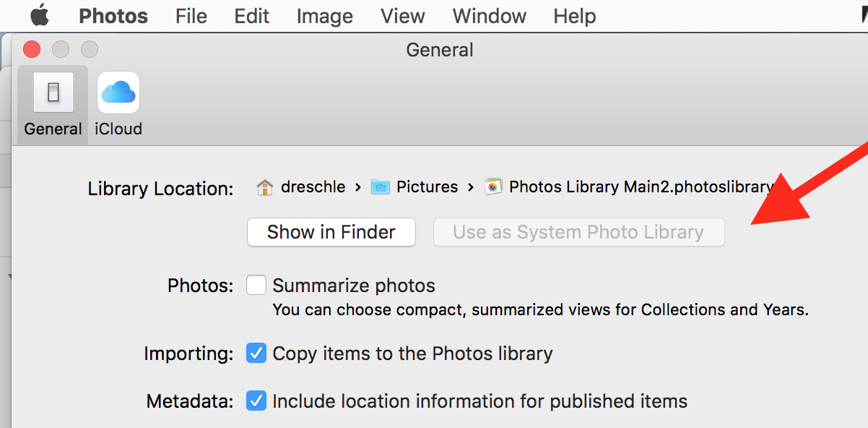The image size is (868, 428).
Task: Toggle Include location information for published items
Action: pos(256,401)
